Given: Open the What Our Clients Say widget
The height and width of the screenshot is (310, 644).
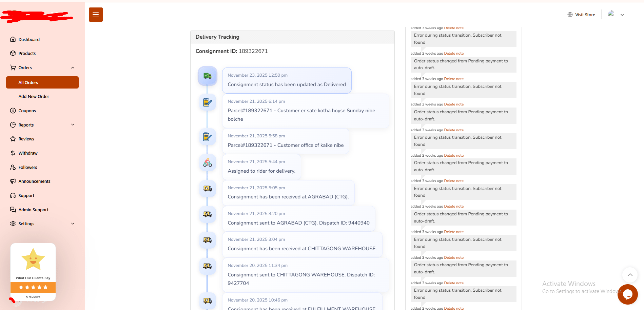Looking at the screenshot, I should [x=33, y=271].
